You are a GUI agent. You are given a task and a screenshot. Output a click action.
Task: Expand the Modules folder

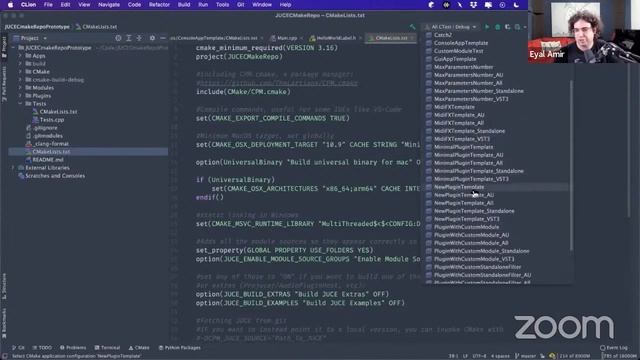pos(20,88)
